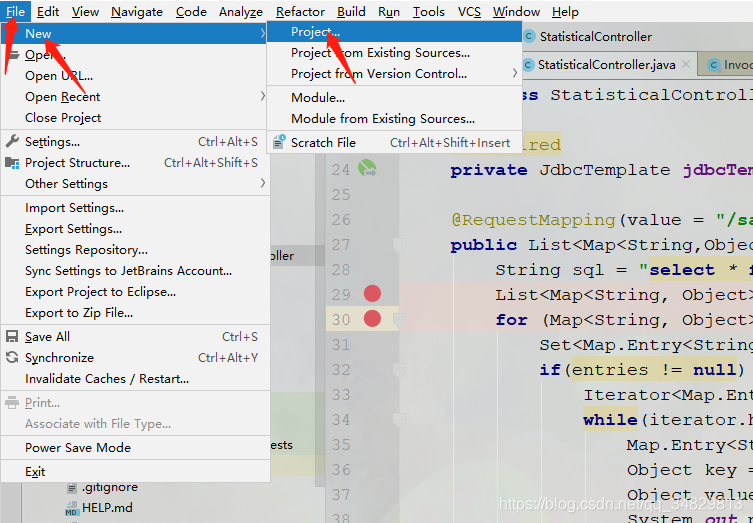Viewport: 753px width, 523px height.
Task: Select Close Project
Action: pos(134,118)
